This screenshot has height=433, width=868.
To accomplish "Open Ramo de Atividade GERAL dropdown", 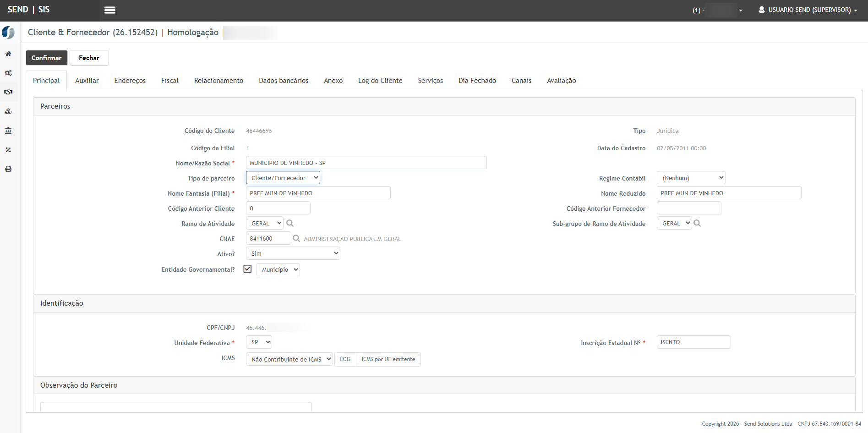I will (x=265, y=223).
